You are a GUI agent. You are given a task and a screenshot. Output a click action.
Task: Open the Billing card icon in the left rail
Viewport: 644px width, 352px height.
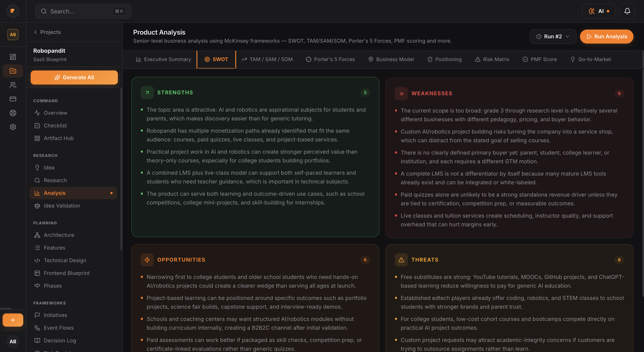[x=13, y=99]
